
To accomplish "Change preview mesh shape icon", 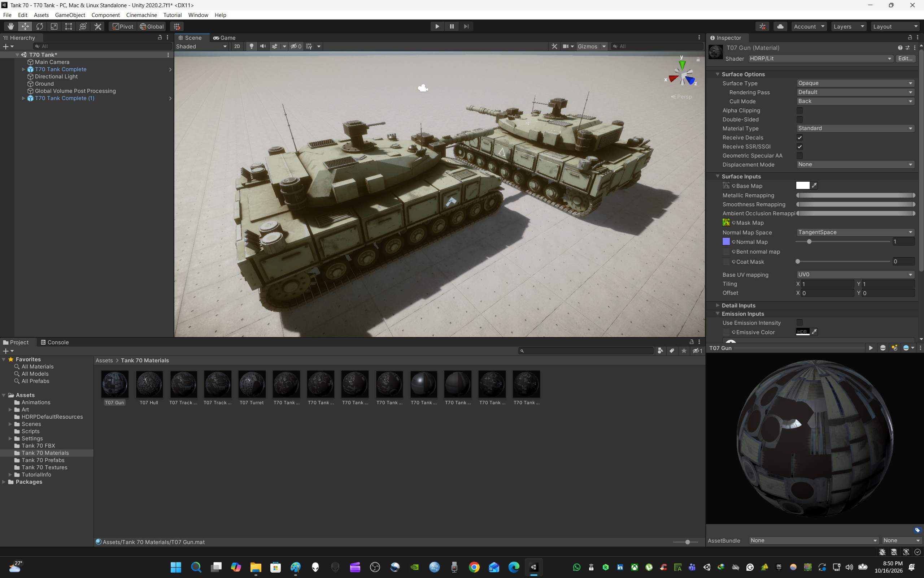I will point(883,348).
